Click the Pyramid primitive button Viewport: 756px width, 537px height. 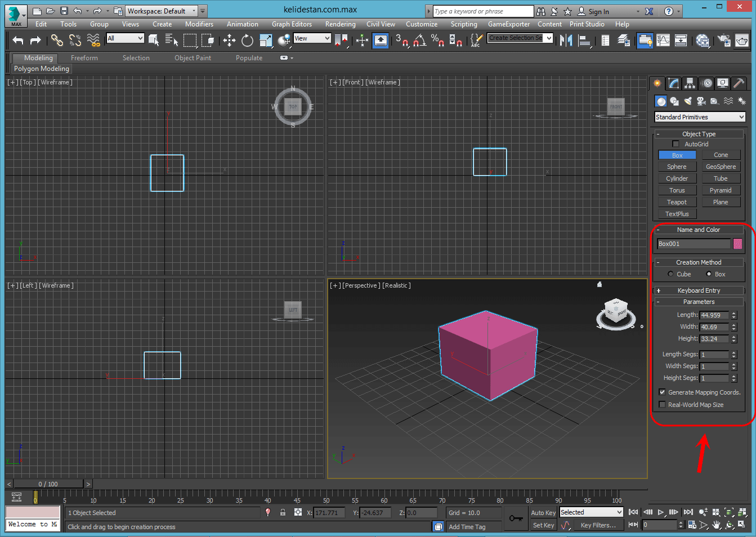coord(721,190)
